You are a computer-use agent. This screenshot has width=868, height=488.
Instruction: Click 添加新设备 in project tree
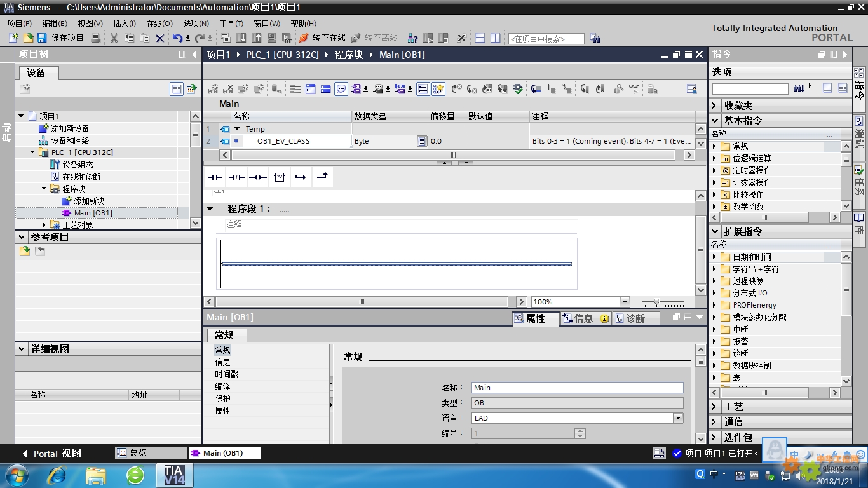coord(70,128)
